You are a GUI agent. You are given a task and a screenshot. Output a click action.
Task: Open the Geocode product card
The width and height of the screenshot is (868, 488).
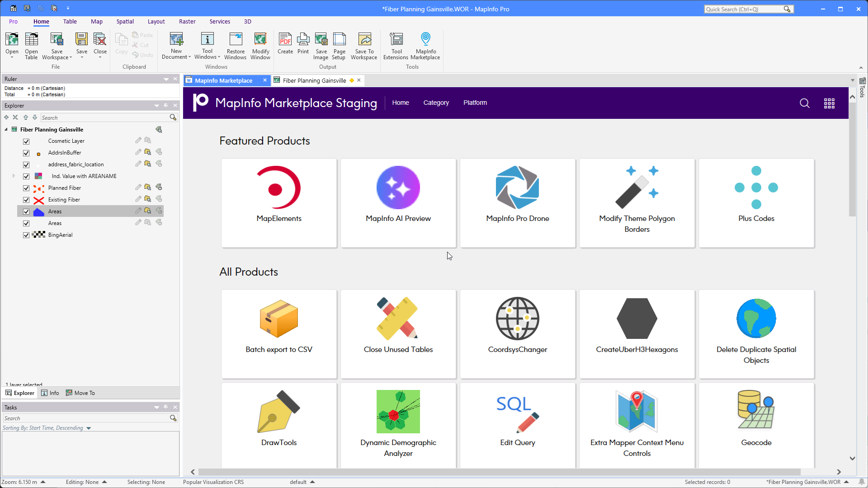tap(756, 425)
